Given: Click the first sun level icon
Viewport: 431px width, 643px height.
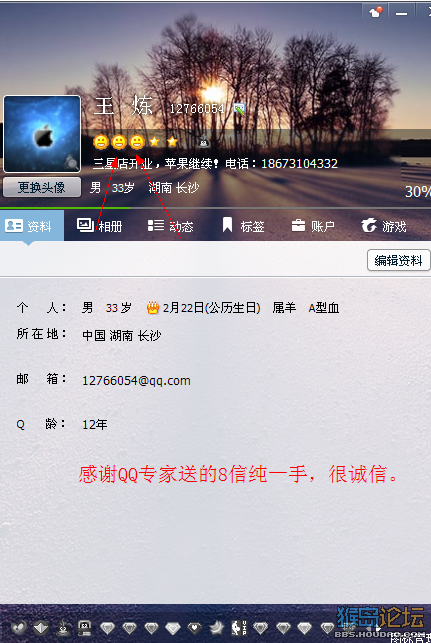Looking at the screenshot, I should point(100,142).
